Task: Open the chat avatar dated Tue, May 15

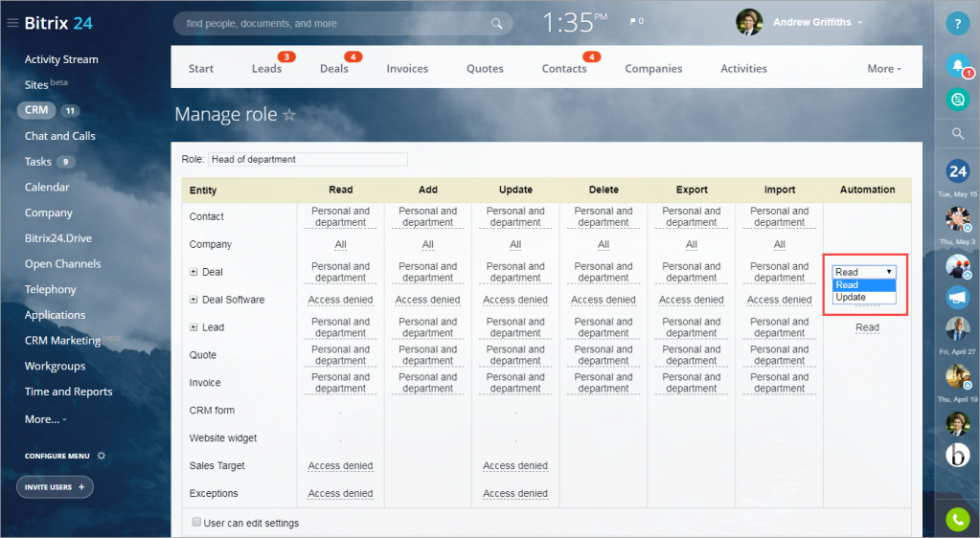Action: coord(958,218)
